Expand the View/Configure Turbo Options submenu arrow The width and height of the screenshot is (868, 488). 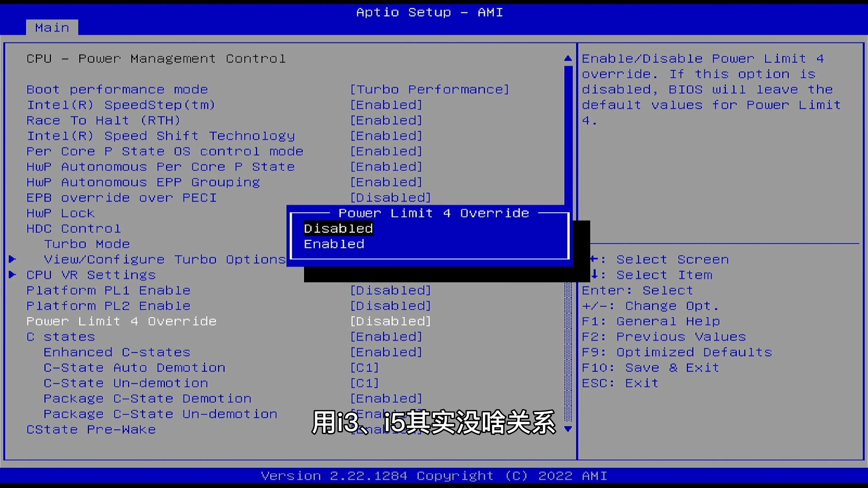[x=13, y=260]
